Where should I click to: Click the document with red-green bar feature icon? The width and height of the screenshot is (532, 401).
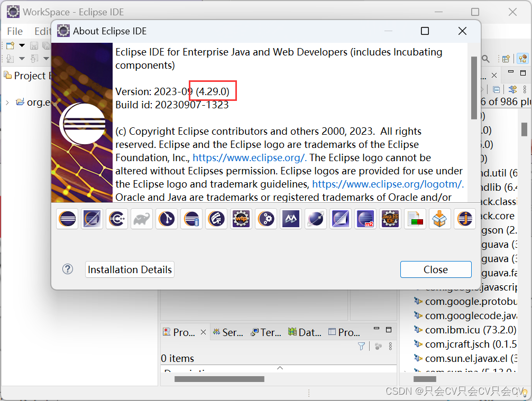pyautogui.click(x=415, y=219)
